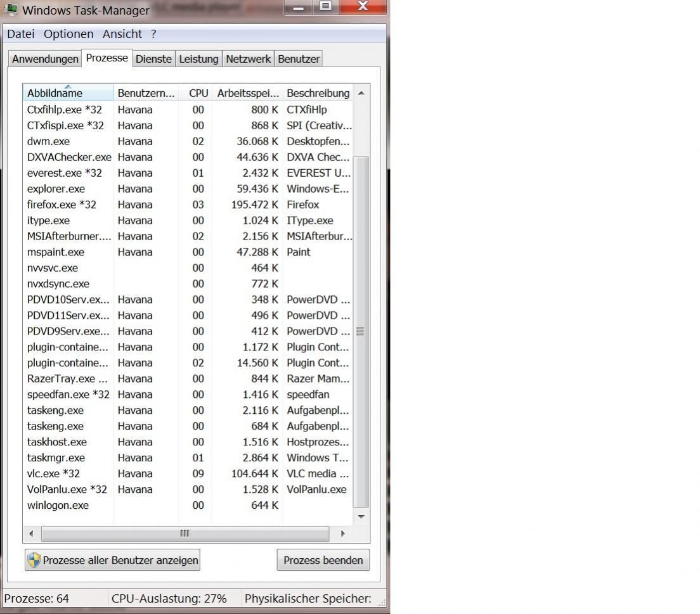Click the VLC media description cell
This screenshot has width=700, height=614.
(318, 474)
